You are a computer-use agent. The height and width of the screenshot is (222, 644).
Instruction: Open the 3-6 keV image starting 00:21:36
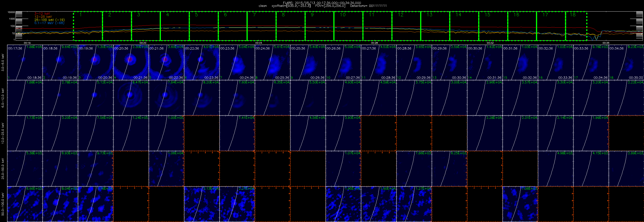point(166,62)
